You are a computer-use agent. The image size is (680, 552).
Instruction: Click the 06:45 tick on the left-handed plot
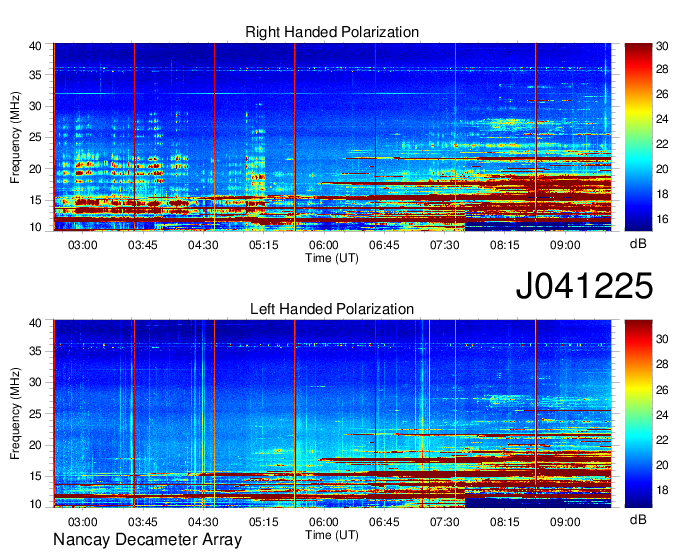coord(384,522)
